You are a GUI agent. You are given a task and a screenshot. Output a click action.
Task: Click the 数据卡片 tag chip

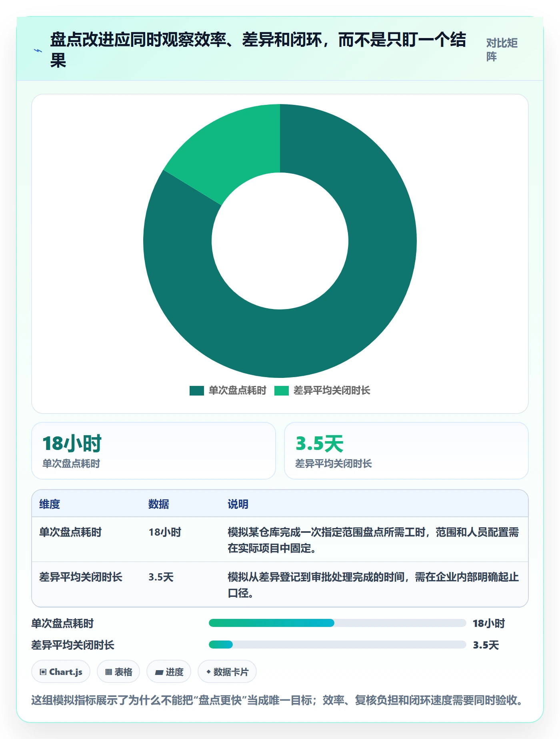(227, 672)
